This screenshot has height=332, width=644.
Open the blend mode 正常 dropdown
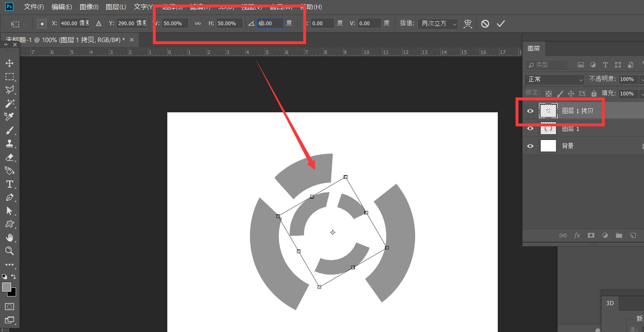[554, 79]
